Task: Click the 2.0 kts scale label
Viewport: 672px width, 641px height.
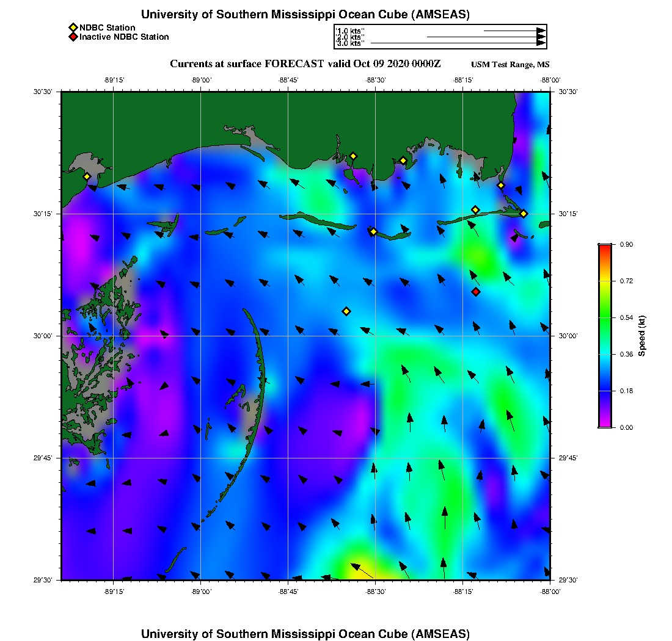Action: (349, 37)
